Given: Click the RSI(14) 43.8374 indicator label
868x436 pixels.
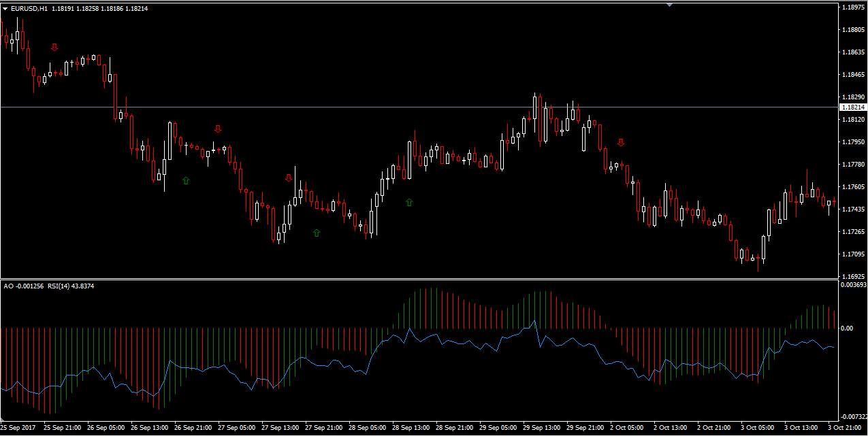Looking at the screenshot, I should click(x=70, y=286).
